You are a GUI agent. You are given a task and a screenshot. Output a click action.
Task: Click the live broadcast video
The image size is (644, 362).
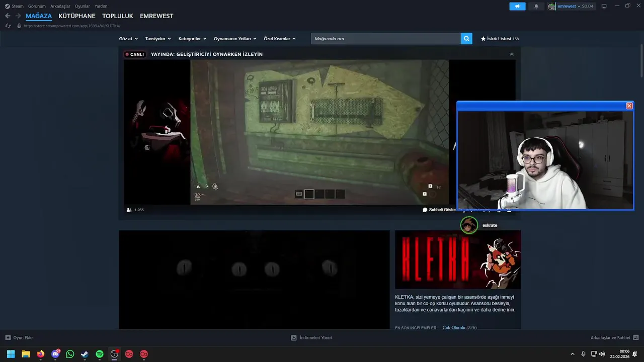[x=319, y=132]
